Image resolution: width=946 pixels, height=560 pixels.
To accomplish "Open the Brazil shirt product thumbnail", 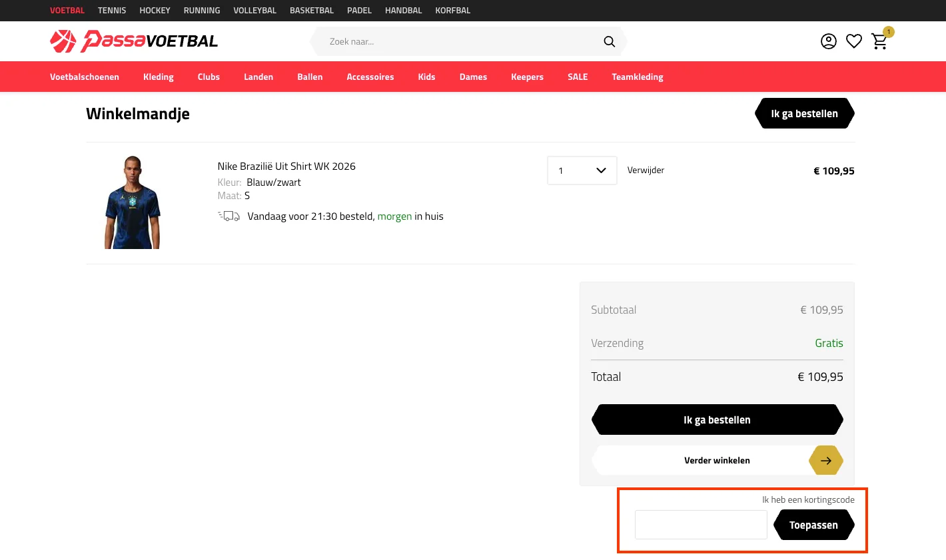I will (133, 202).
